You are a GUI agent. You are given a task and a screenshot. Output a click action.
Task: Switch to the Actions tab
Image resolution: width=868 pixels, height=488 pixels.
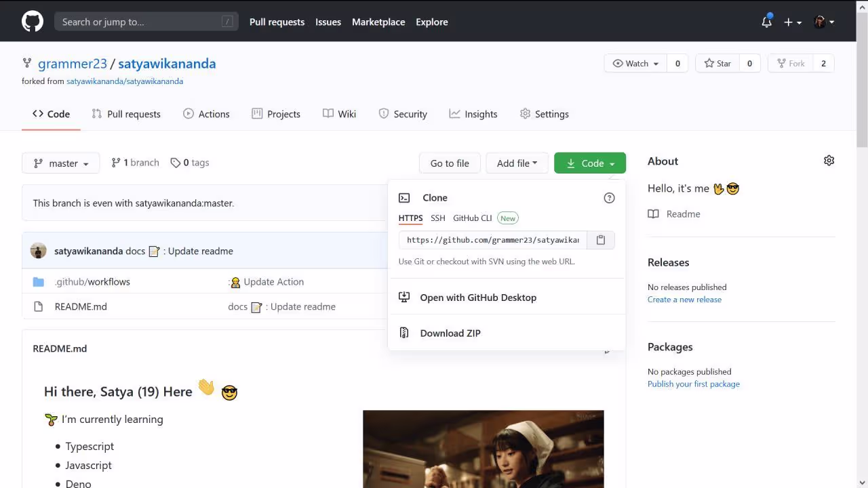tap(206, 114)
